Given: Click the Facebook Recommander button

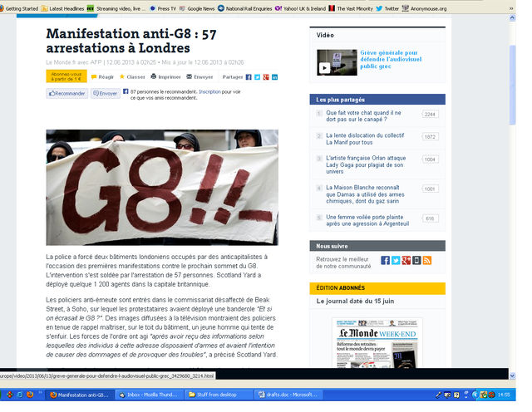Looking at the screenshot, I should (67, 94).
